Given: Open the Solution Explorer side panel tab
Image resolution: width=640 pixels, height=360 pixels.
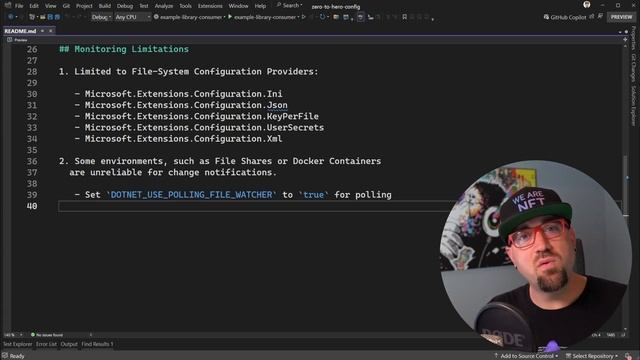Looking at the screenshot, I should point(633,105).
